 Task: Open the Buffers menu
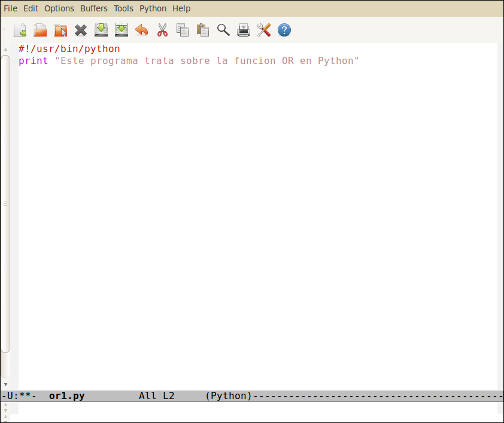(94, 8)
